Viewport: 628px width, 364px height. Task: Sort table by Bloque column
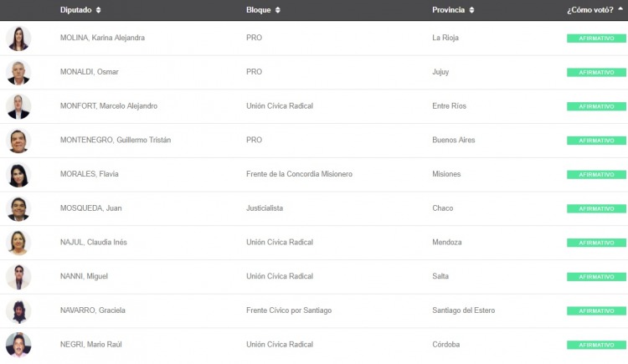point(264,10)
